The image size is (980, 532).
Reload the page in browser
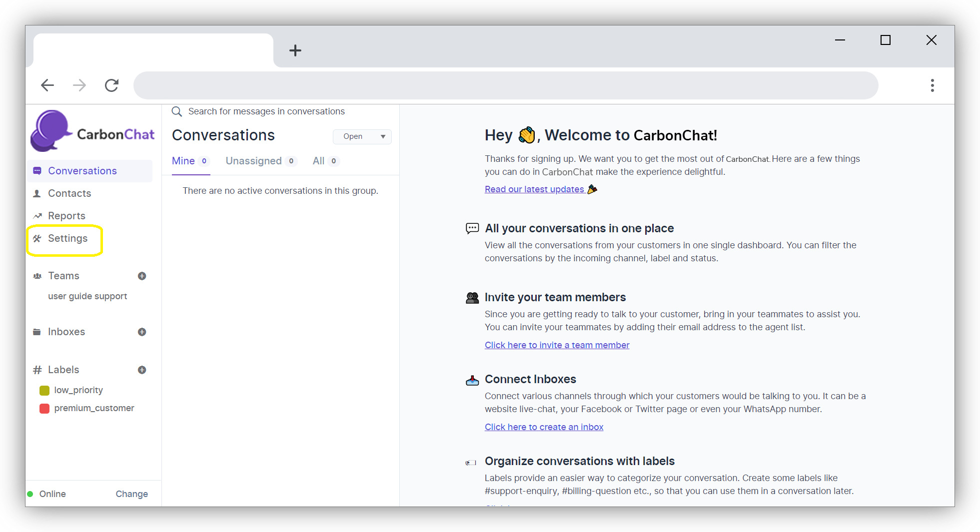[111, 85]
